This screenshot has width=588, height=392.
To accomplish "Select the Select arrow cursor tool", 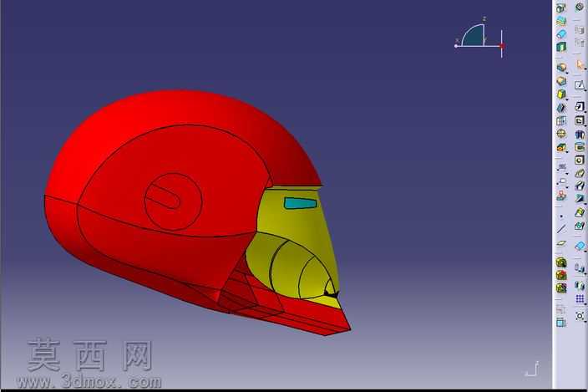I will [580, 66].
